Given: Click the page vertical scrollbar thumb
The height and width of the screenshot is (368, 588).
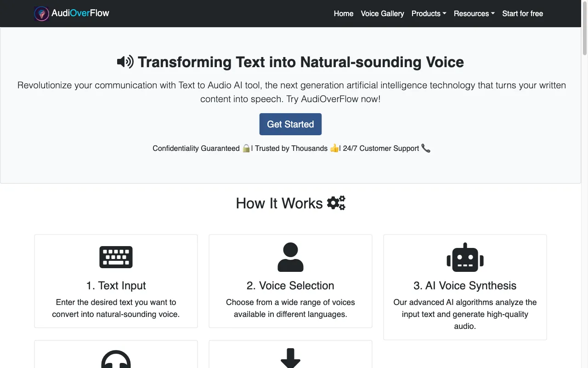Looking at the screenshot, I should 585,28.
